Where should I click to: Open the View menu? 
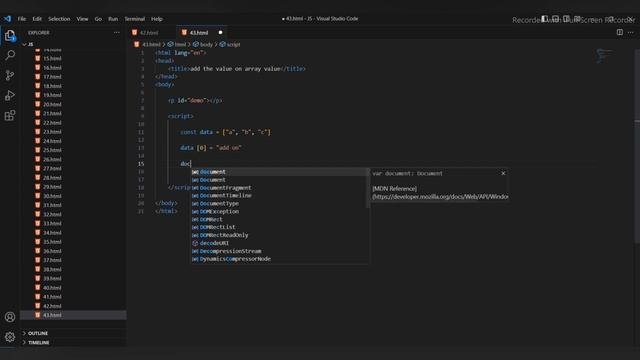82,19
